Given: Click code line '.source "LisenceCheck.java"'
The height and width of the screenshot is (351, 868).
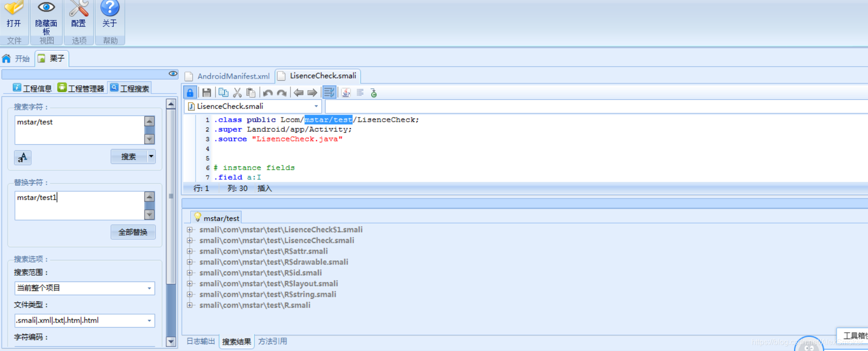Looking at the screenshot, I should point(278,139).
